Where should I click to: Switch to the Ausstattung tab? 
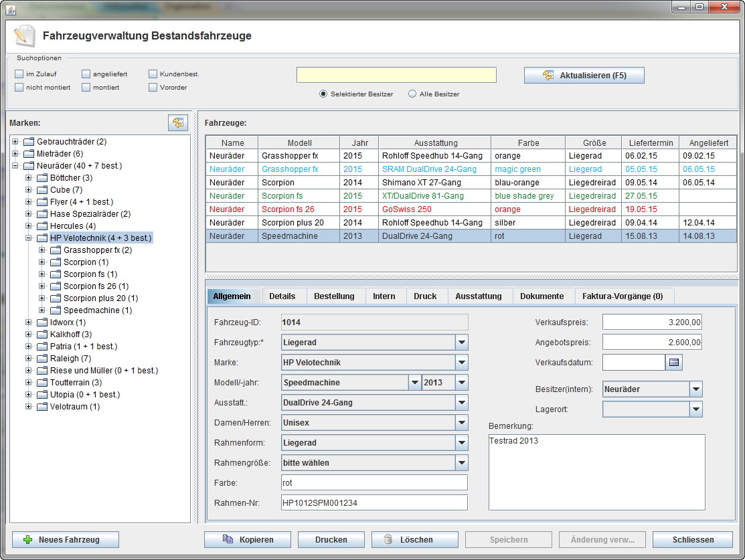[478, 296]
